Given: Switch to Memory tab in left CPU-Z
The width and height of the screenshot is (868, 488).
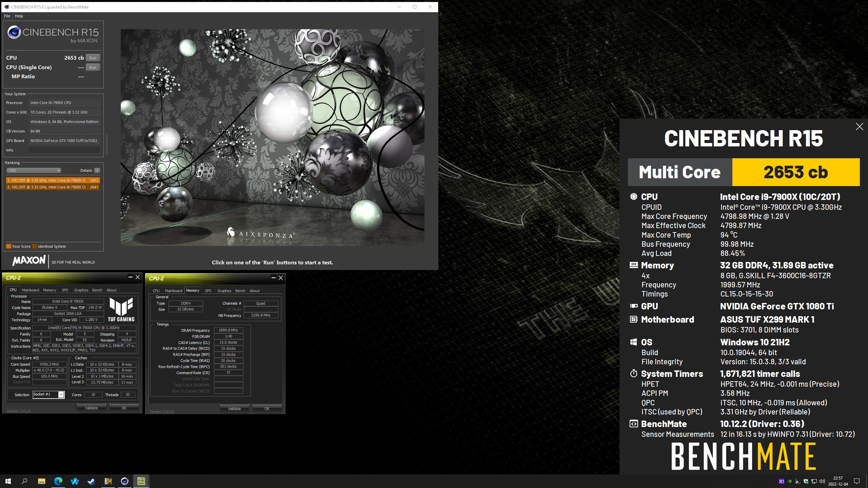Looking at the screenshot, I should (50, 290).
